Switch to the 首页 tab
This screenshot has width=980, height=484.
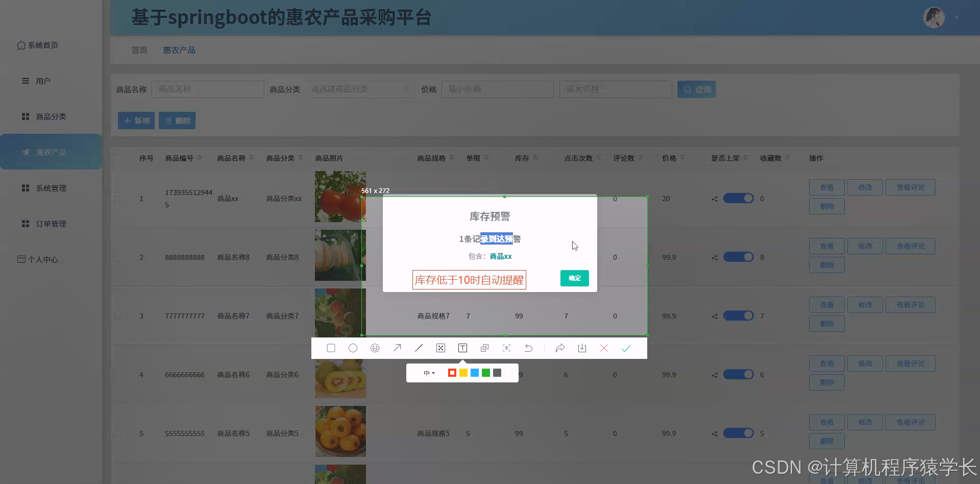[x=139, y=50]
